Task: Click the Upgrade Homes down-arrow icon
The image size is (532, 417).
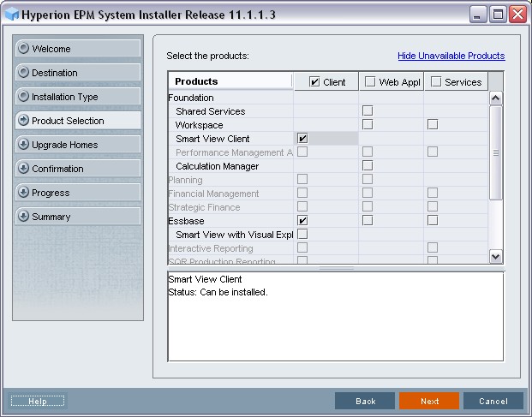Action: pyautogui.click(x=23, y=145)
